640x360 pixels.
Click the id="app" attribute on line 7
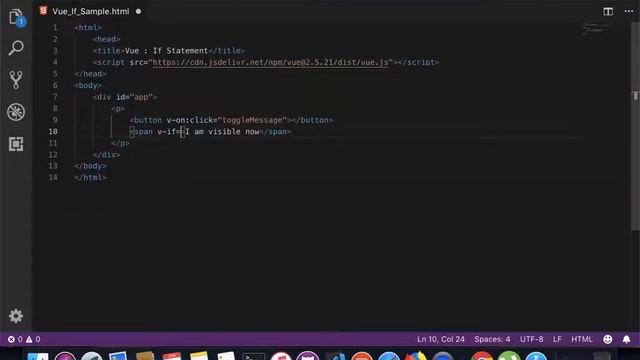[134, 97]
